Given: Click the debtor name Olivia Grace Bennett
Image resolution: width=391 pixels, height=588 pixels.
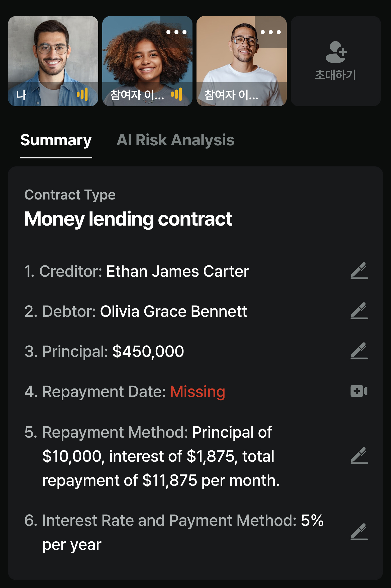Looking at the screenshot, I should point(173,311).
